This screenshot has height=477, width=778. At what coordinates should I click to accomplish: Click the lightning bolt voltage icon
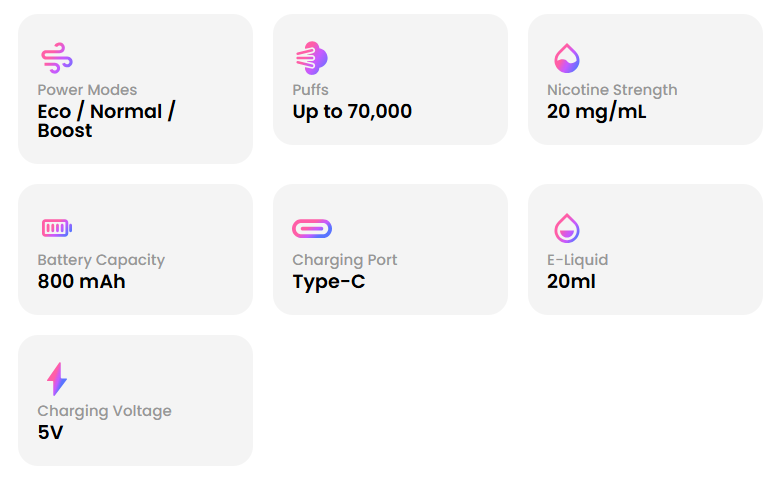click(57, 379)
